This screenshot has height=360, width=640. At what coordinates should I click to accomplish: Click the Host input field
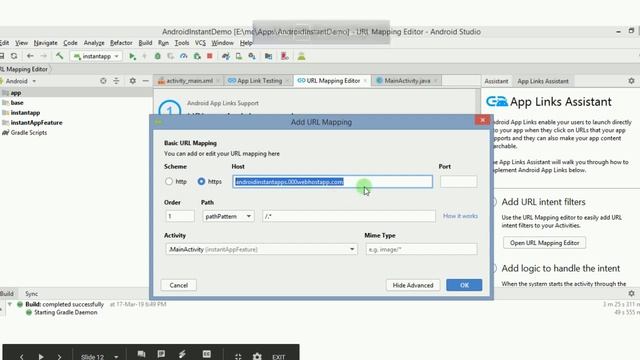[332, 182]
